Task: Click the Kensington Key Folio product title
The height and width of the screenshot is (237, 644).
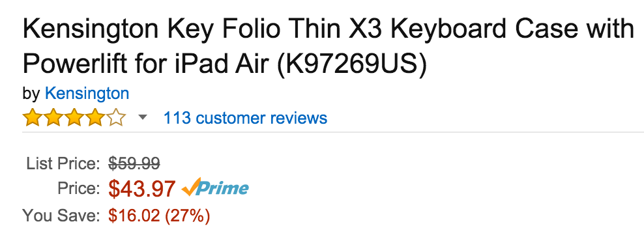Action: coord(329,48)
